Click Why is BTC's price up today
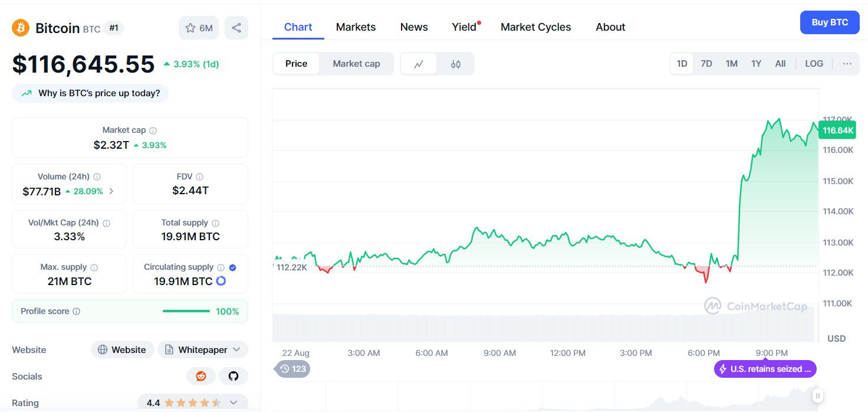Screen dimensions: 868x412 click(90, 93)
